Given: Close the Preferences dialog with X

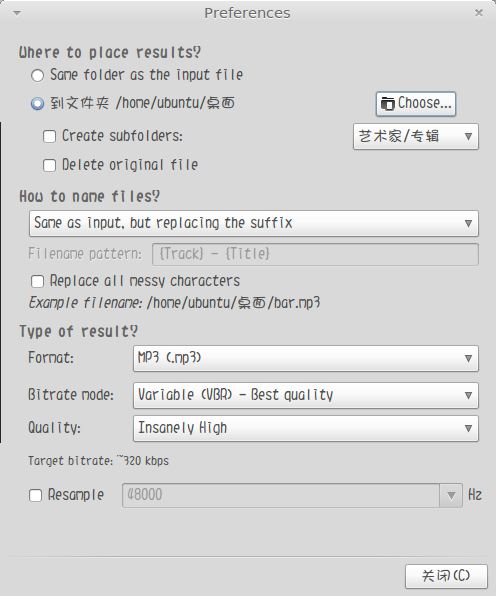Looking at the screenshot, I should [479, 13].
